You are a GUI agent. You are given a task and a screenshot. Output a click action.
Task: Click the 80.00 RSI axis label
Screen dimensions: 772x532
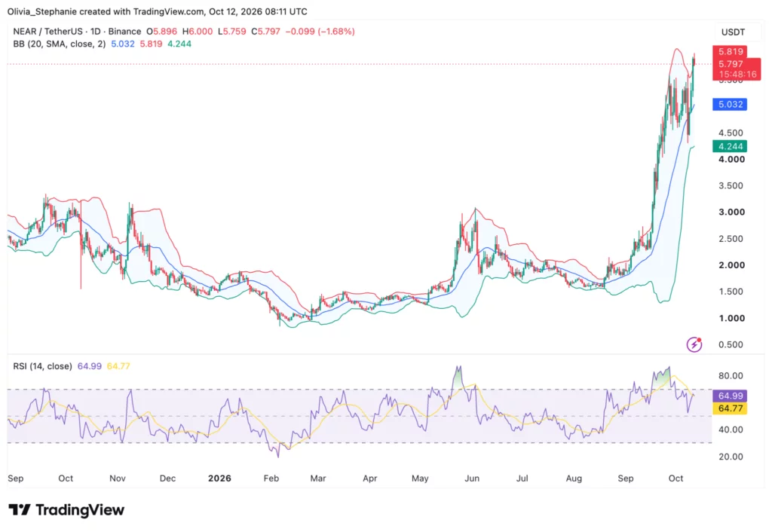click(731, 376)
